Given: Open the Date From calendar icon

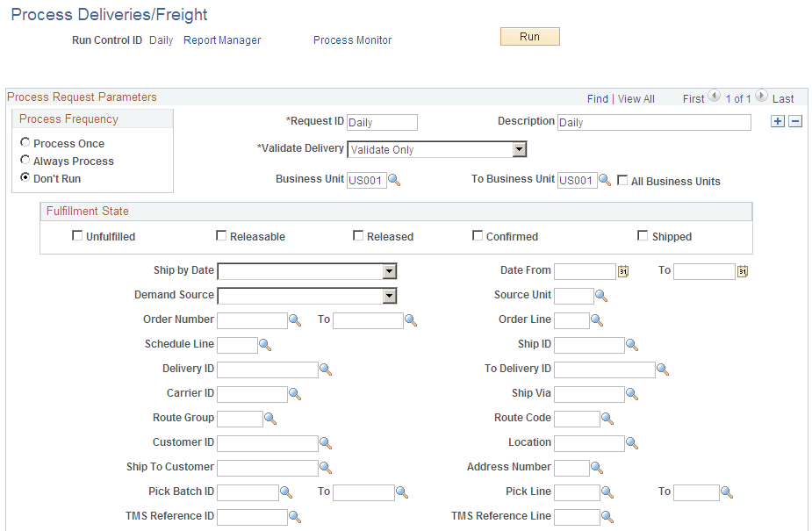Looking at the screenshot, I should click(623, 271).
